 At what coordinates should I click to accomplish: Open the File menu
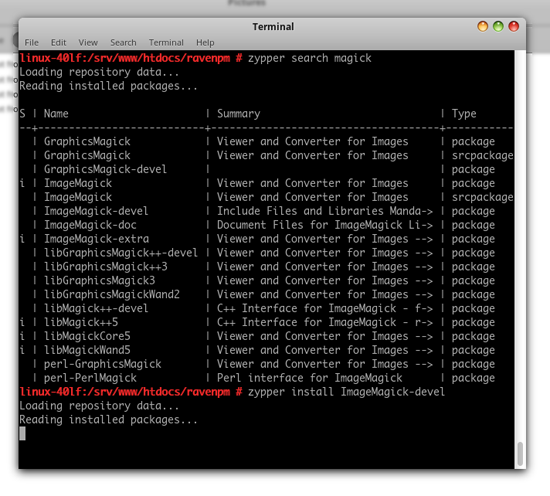(x=31, y=42)
